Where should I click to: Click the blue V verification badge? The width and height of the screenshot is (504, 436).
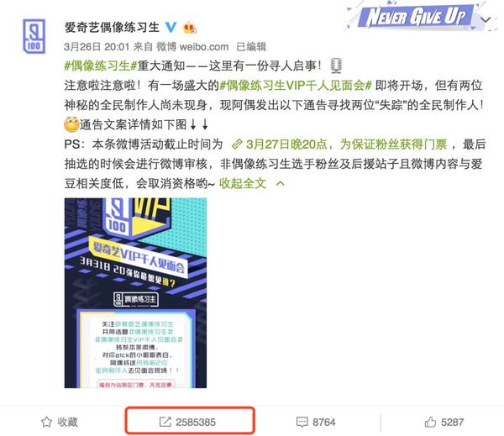click(x=171, y=28)
